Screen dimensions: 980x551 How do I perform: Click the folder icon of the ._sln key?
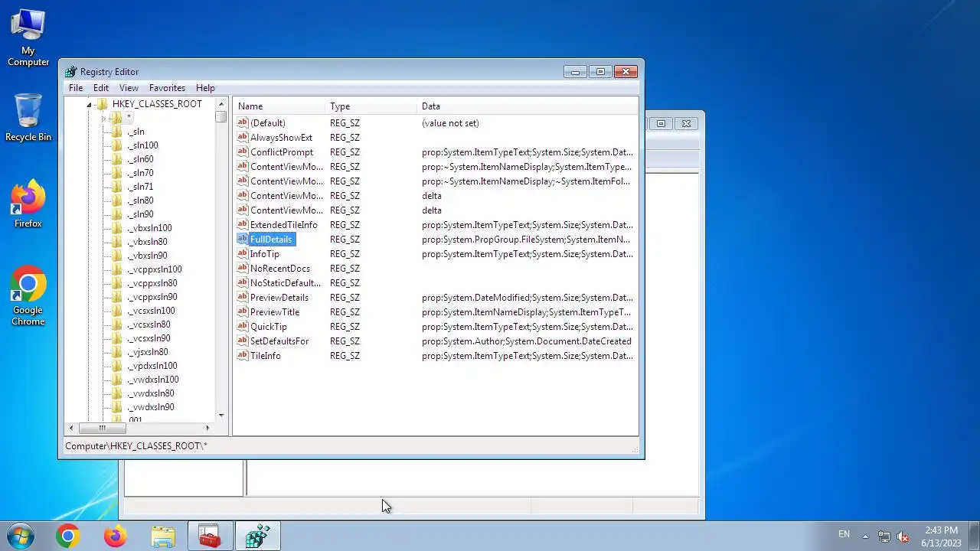[116, 132]
